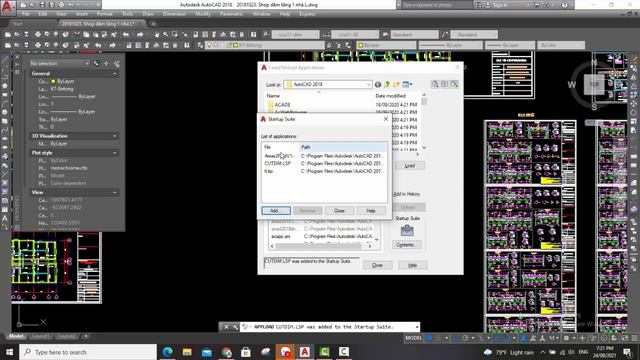Open the Express menu
The width and height of the screenshot is (640, 360).
307,14
